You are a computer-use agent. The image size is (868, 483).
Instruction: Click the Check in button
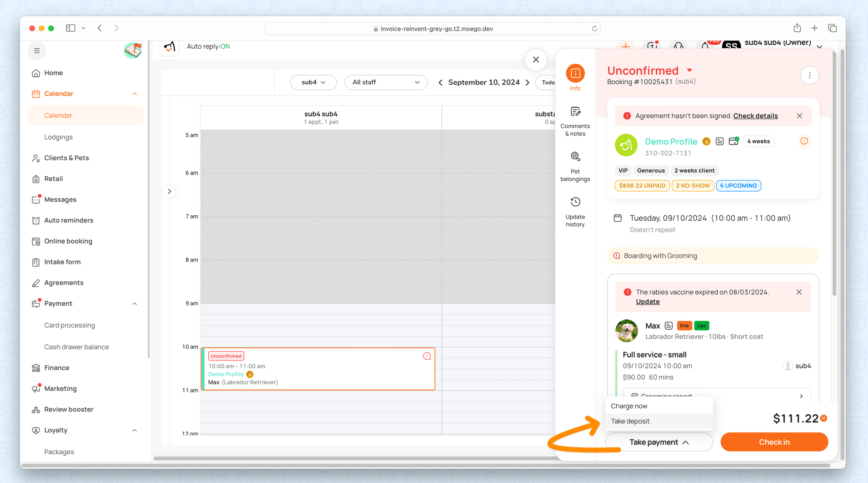point(774,442)
